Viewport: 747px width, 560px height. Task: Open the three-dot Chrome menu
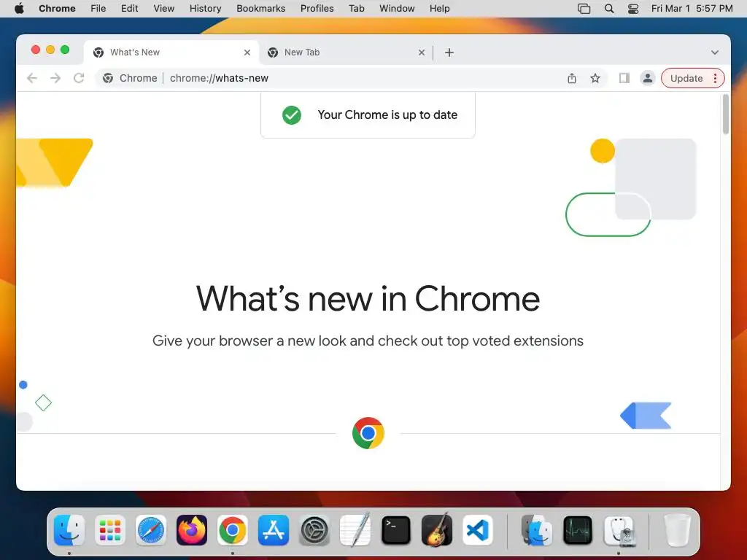click(715, 78)
